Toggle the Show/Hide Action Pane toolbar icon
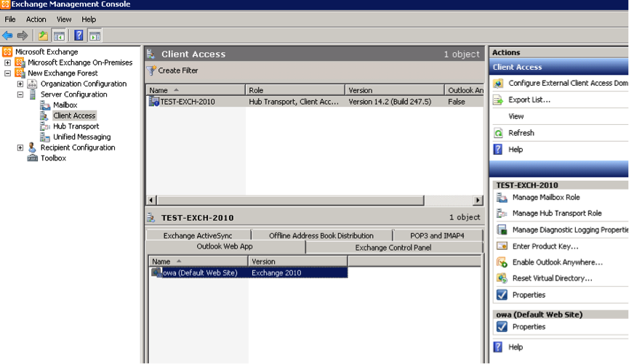 (95, 36)
